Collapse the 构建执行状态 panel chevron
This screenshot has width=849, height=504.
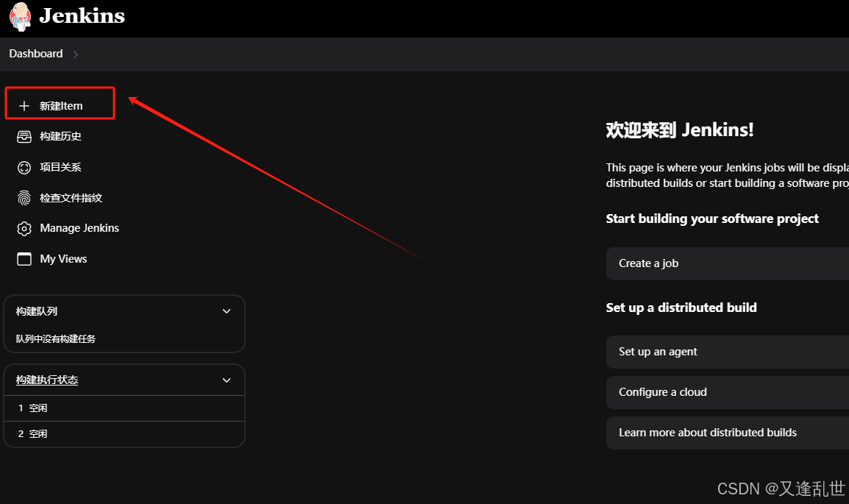227,380
